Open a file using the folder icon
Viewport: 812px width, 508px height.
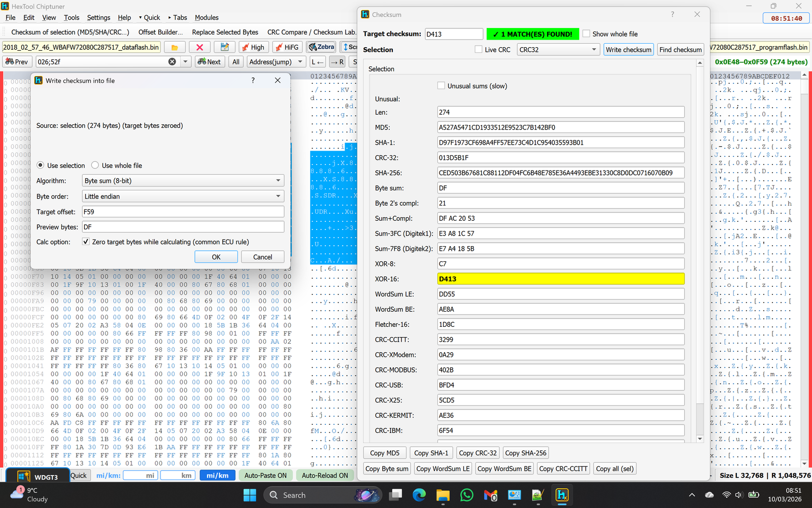point(175,47)
